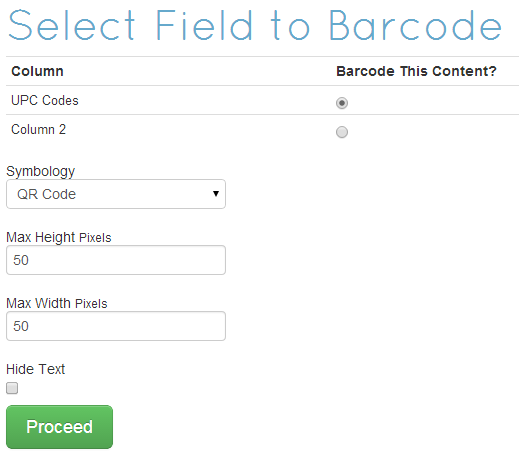Click the 50 value in Max Height
This screenshot has width=519, height=464.
[21, 260]
